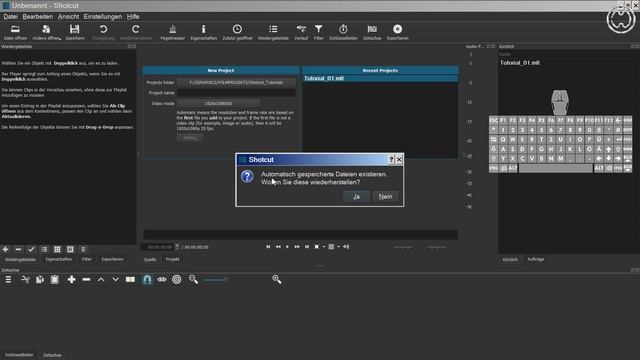The height and width of the screenshot is (360, 640).
Task: Click the Exportieren disc icon in toolbar
Action: click(x=398, y=32)
